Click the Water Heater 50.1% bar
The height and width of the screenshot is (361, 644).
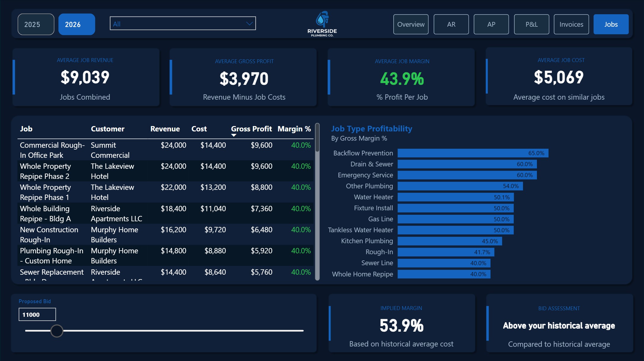456,197
